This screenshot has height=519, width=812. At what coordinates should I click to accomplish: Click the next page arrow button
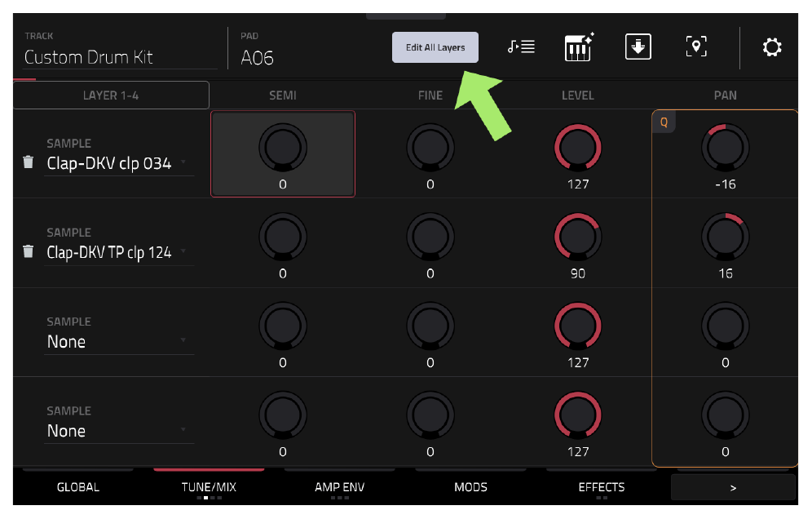coord(733,487)
